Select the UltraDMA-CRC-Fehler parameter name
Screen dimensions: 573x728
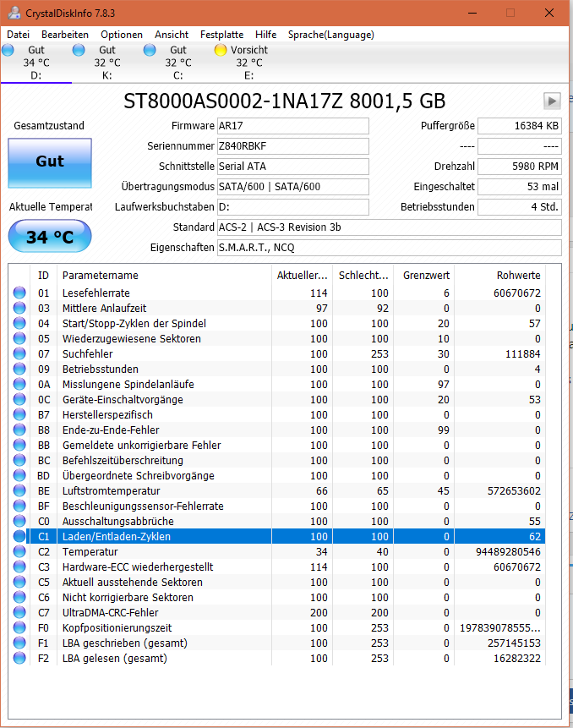pyautogui.click(x=111, y=612)
